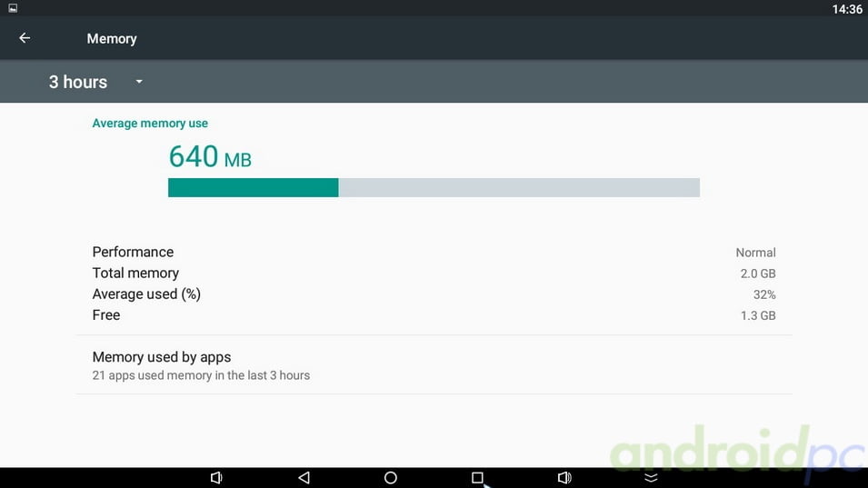Select the Average used (%) row
The image size is (868, 488).
click(434, 294)
